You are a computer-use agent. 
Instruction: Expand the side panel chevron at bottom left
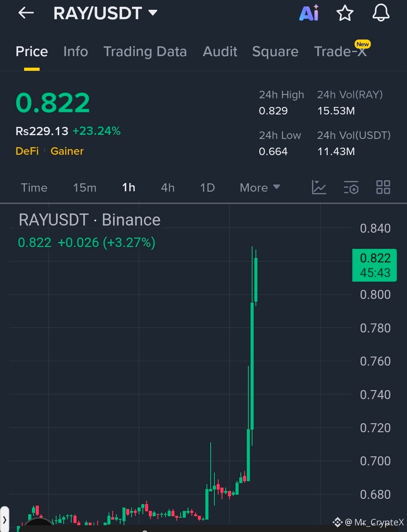5,520
